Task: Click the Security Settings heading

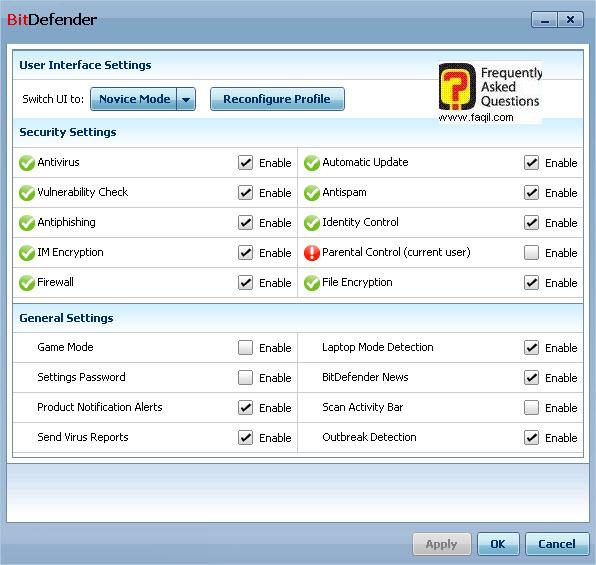Action: (68, 132)
